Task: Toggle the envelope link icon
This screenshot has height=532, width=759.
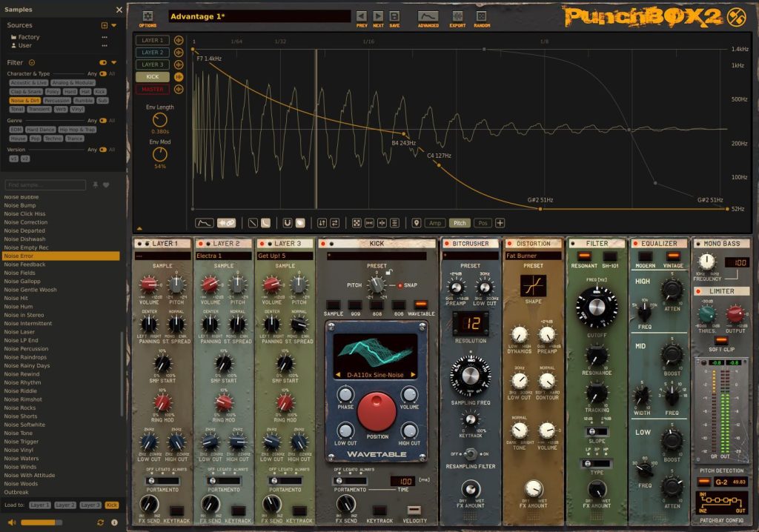Action: click(226, 223)
